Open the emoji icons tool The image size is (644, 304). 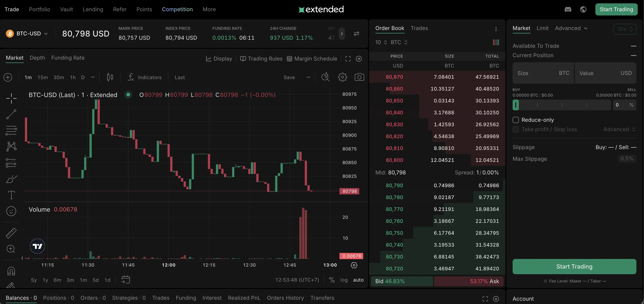(11, 211)
